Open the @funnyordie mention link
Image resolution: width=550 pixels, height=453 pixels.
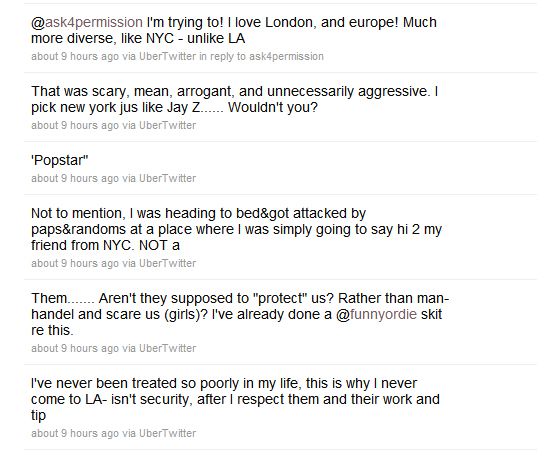(x=376, y=314)
